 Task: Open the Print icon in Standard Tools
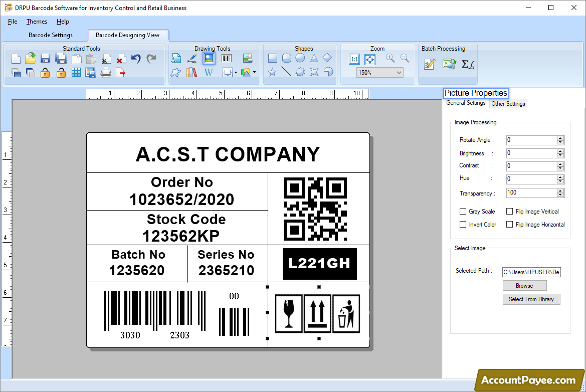point(106,73)
